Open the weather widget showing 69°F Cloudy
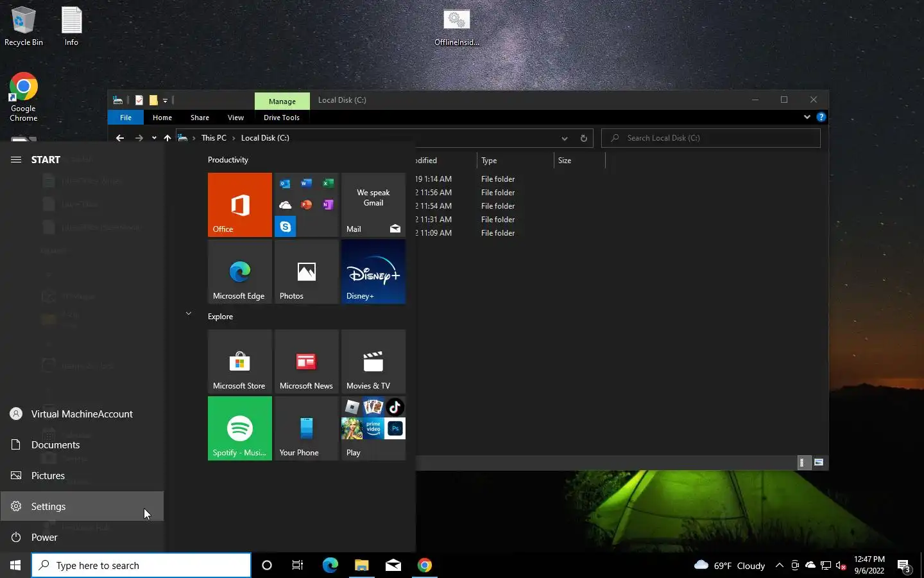 click(x=730, y=565)
